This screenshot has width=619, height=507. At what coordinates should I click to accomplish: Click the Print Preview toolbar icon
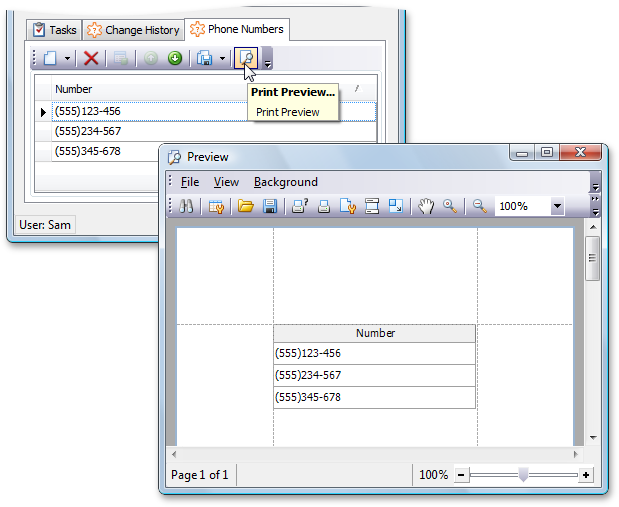246,58
